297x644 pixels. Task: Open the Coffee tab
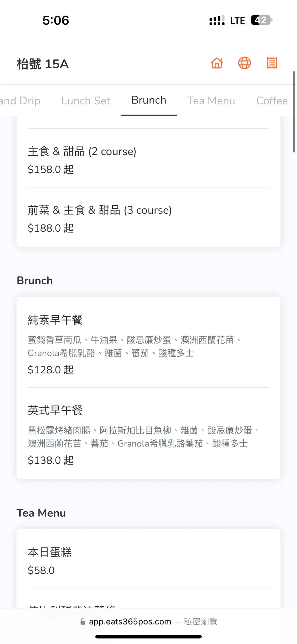pyautogui.click(x=272, y=101)
